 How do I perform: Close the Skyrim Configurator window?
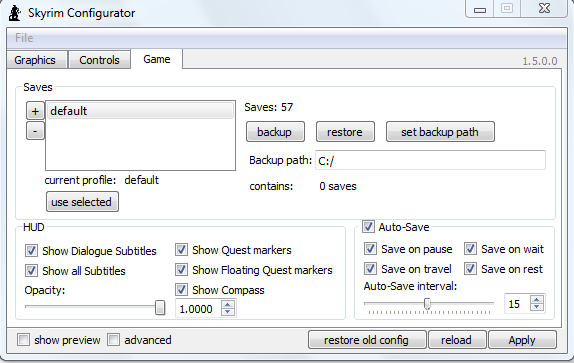(x=544, y=8)
